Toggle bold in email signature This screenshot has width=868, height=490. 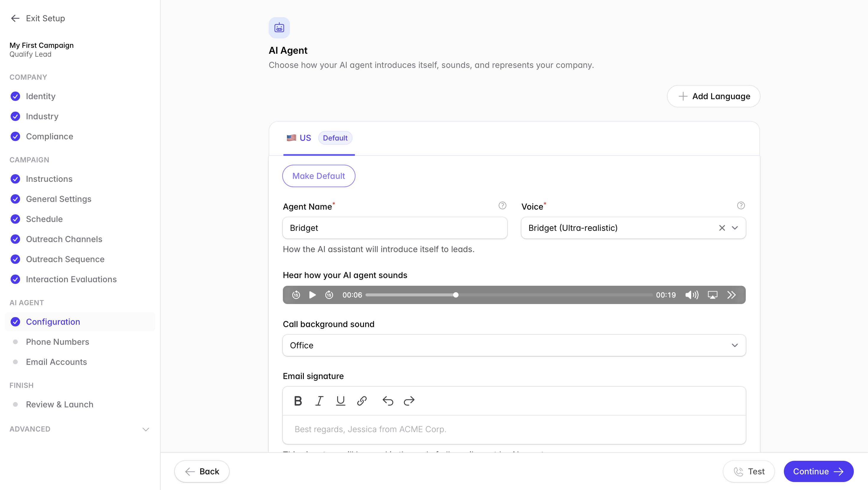[298, 401]
